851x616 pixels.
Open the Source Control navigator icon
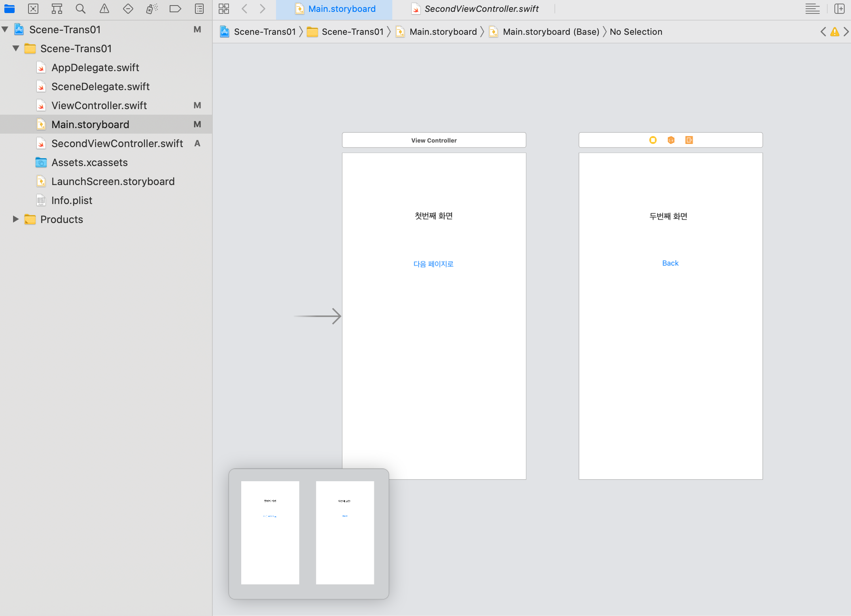pos(33,9)
